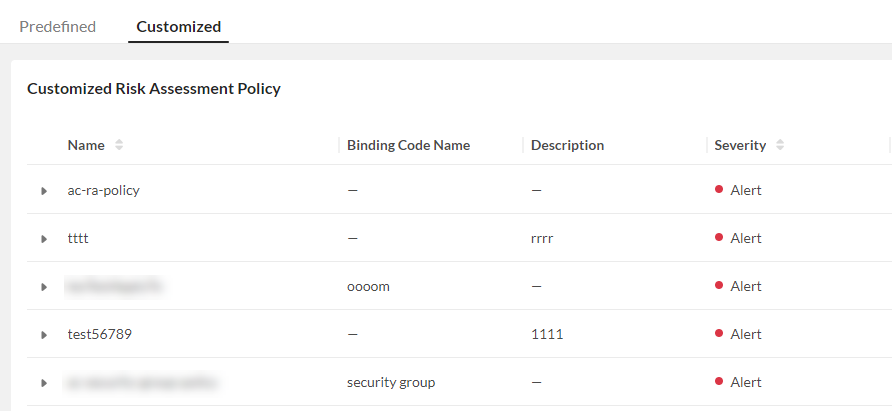Expand the test56789 row
This screenshot has width=892, height=411.
pos(43,335)
